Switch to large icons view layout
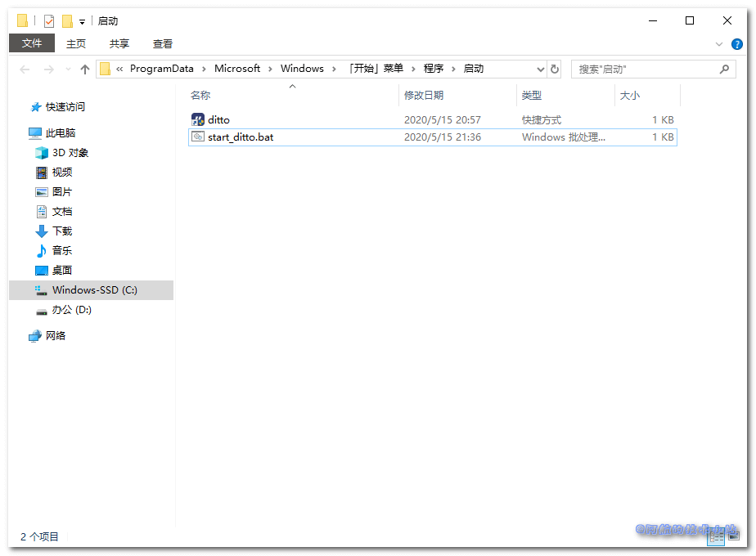Viewport: 756px width, 556px height. point(732,536)
